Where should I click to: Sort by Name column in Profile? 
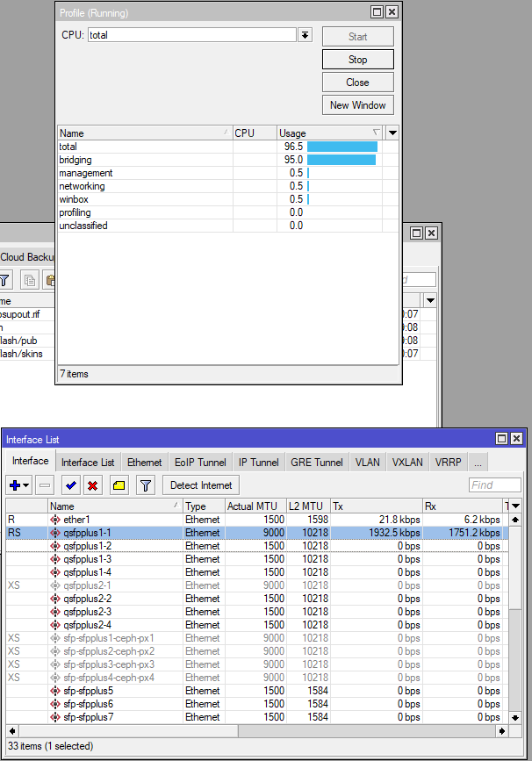pos(145,133)
